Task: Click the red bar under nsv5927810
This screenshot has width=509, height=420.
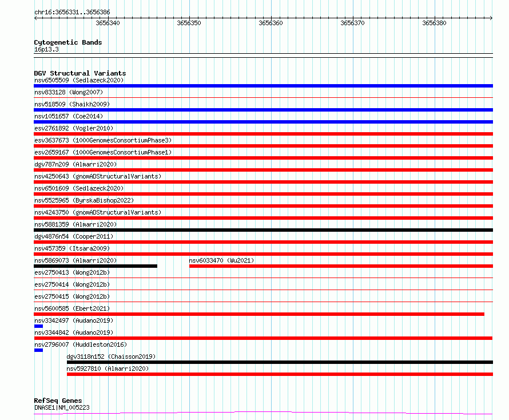Action: pyautogui.click(x=280, y=374)
